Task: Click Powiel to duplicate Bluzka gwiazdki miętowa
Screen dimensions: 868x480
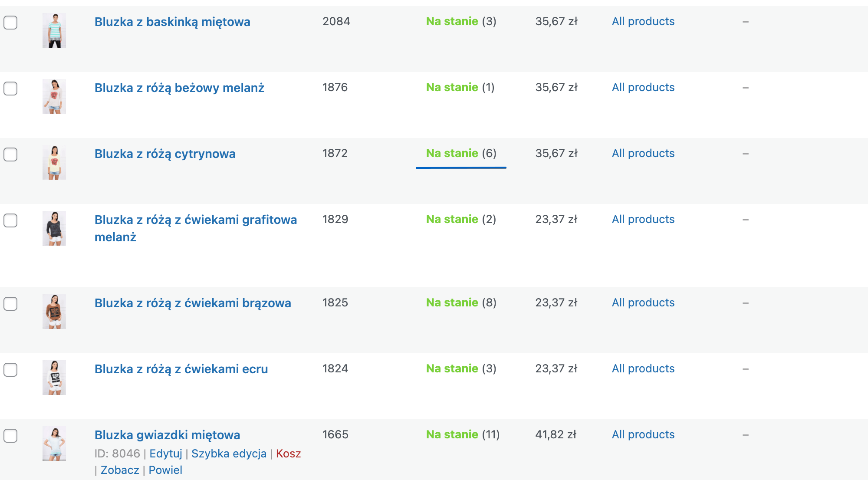Action: click(165, 470)
